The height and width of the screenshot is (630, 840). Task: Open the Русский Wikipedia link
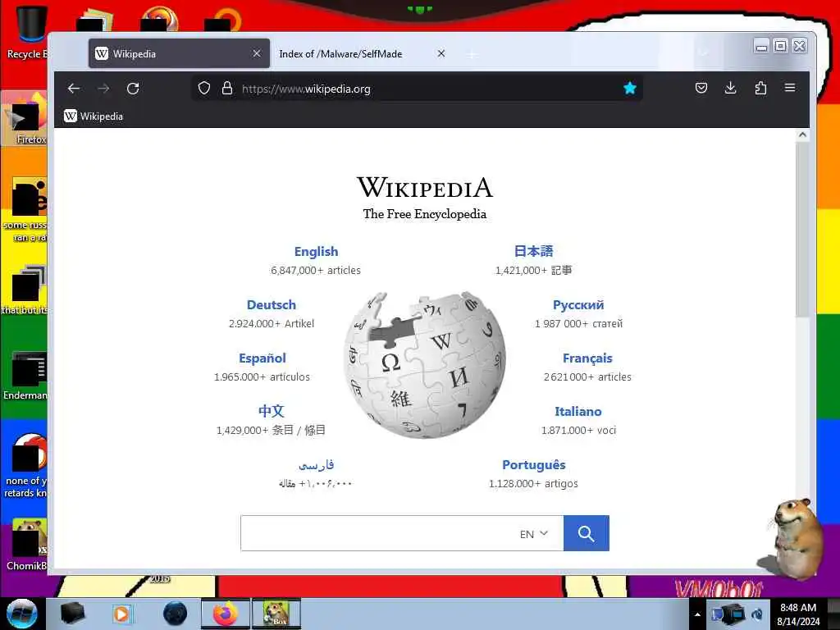pyautogui.click(x=578, y=305)
